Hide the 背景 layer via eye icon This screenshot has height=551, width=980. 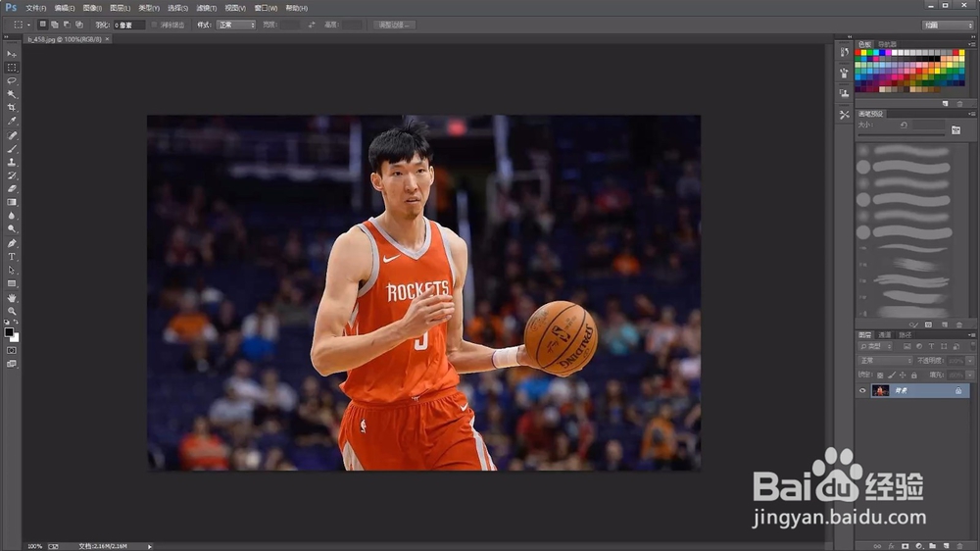862,391
